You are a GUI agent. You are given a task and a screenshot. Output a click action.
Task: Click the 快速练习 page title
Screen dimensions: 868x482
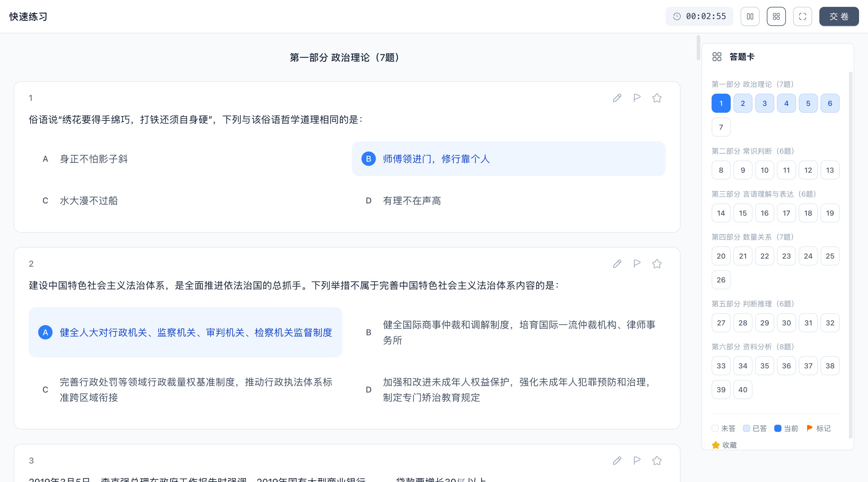28,16
